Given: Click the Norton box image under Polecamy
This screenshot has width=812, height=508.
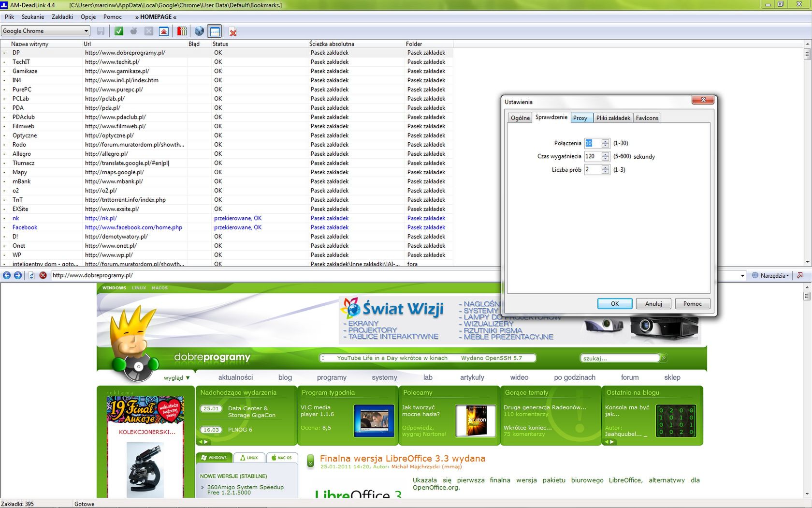Looking at the screenshot, I should click(x=477, y=420).
